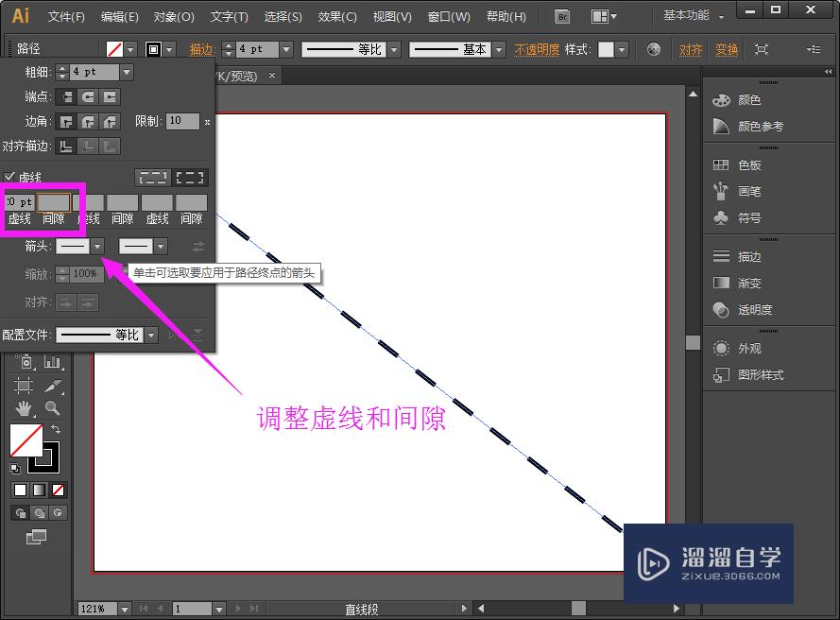
Task: Click the none color button in toolbox
Action: (58, 490)
